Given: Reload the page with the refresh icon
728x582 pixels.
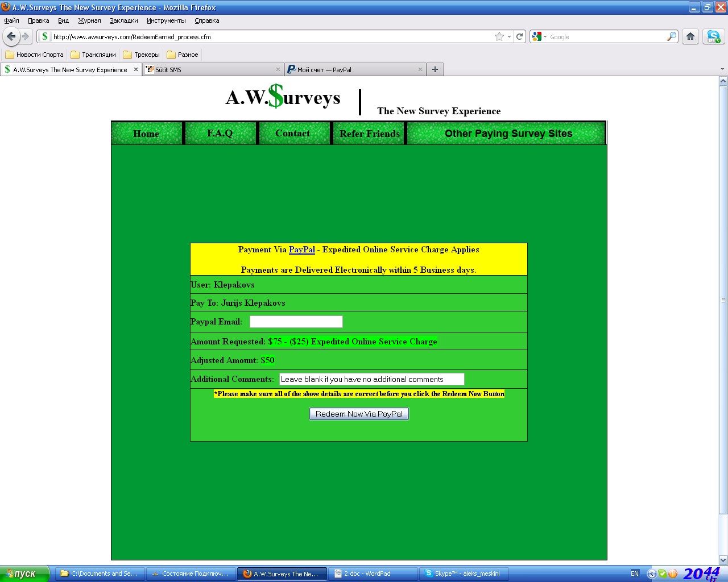Looking at the screenshot, I should [x=519, y=36].
